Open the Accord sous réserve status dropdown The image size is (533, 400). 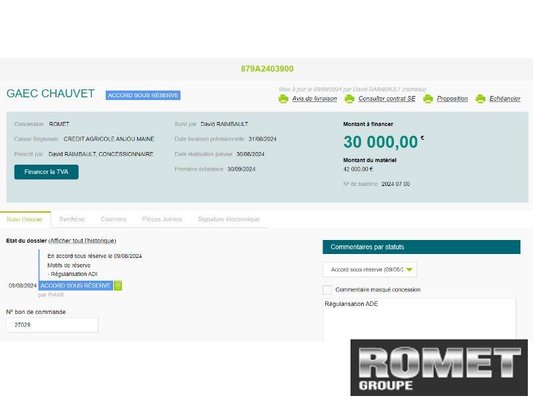point(369,269)
